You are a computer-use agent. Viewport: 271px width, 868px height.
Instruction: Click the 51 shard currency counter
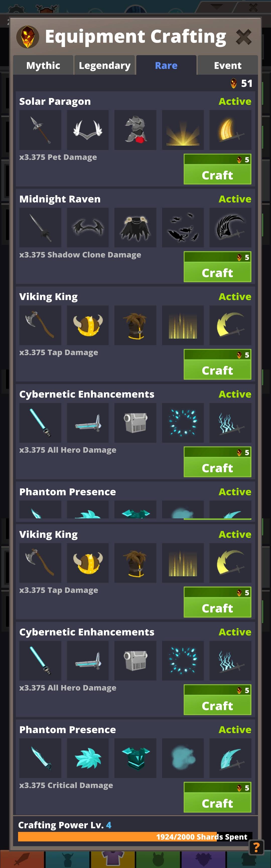(x=241, y=83)
